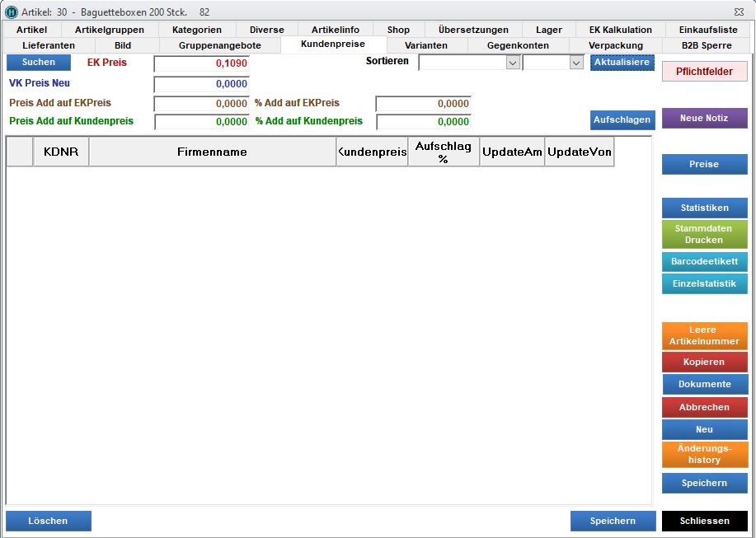
Task: Go to the B2B Sperre tab
Action: (x=707, y=45)
